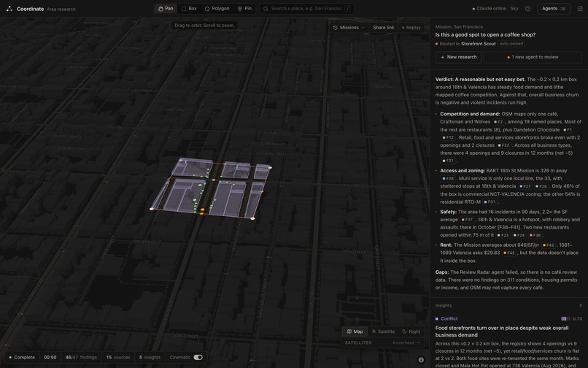
Task: Click the slash shortcut key badge in the search box
Action: 348,9
